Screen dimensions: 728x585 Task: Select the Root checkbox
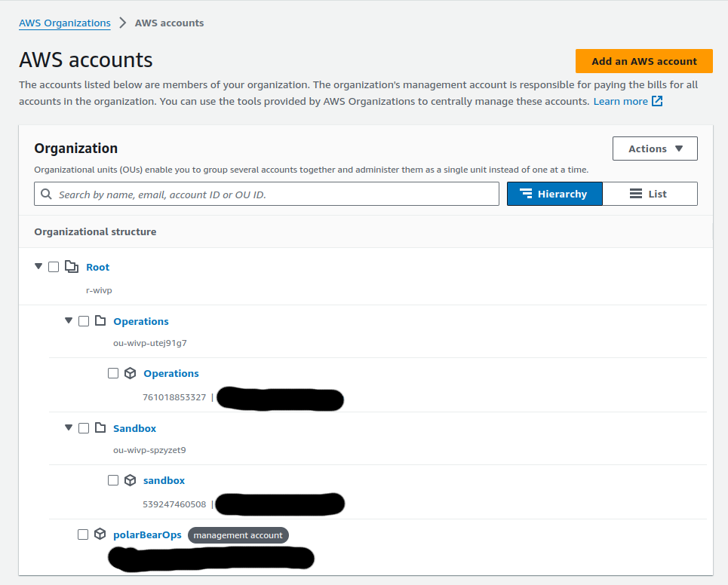tap(54, 267)
